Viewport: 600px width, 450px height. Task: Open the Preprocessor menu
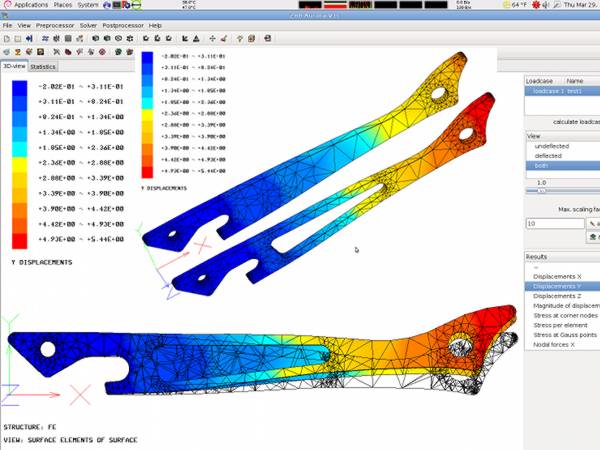pos(55,25)
